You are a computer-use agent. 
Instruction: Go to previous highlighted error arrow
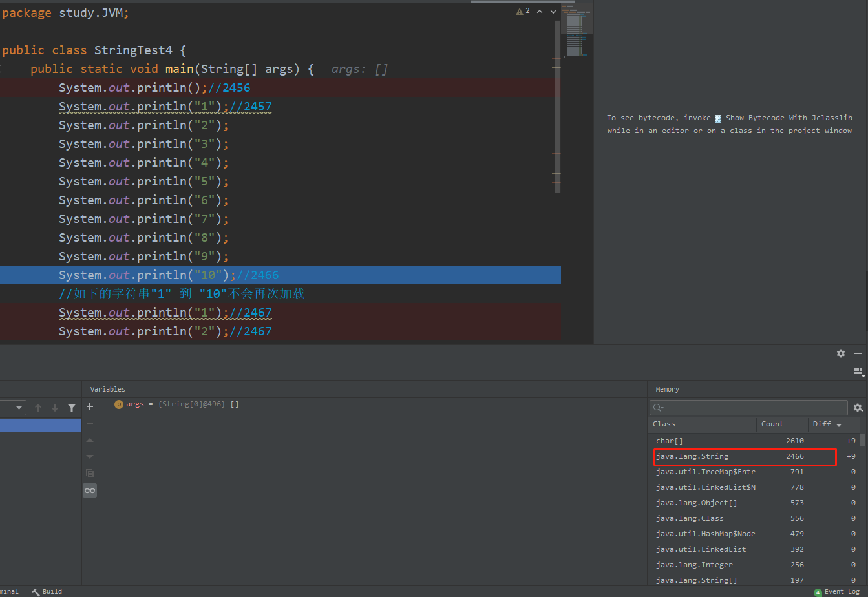coord(540,12)
